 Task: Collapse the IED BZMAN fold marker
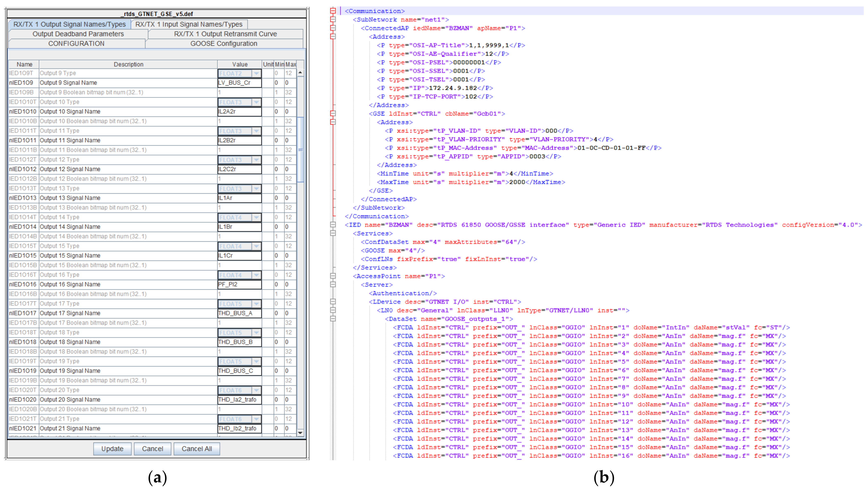pos(333,225)
